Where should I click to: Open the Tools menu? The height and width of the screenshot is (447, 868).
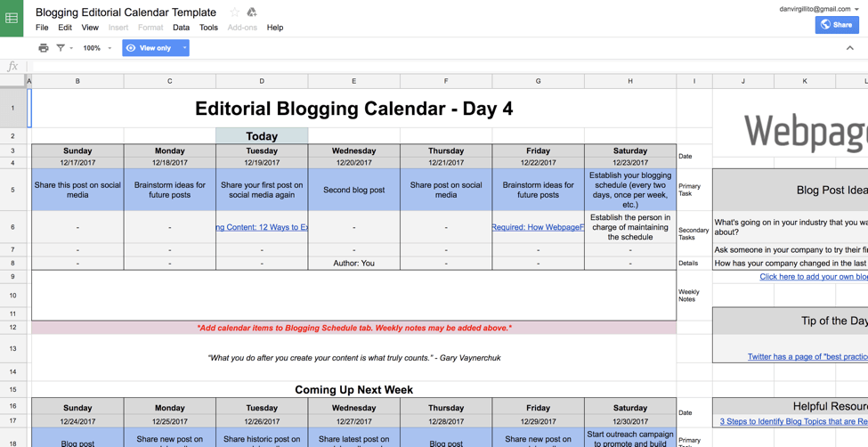208,28
